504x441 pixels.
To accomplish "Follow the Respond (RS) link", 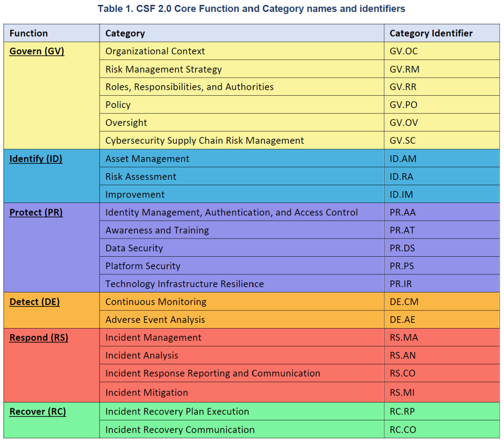I will pos(39,337).
